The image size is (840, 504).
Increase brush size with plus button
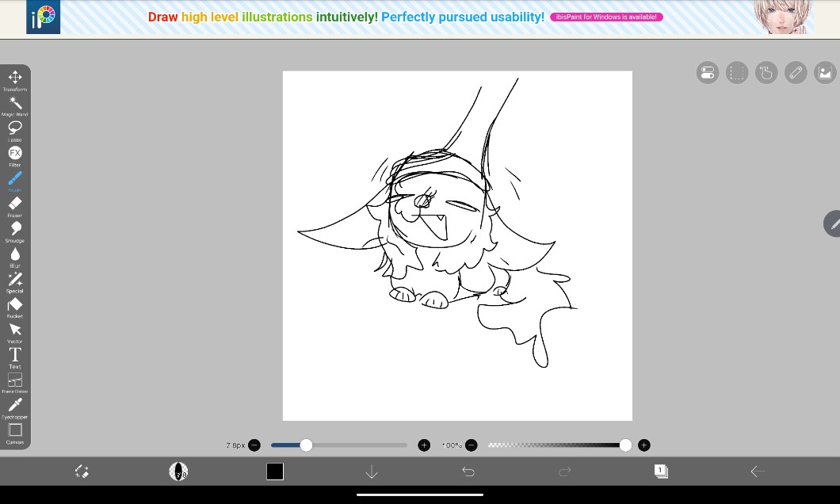[x=424, y=445]
